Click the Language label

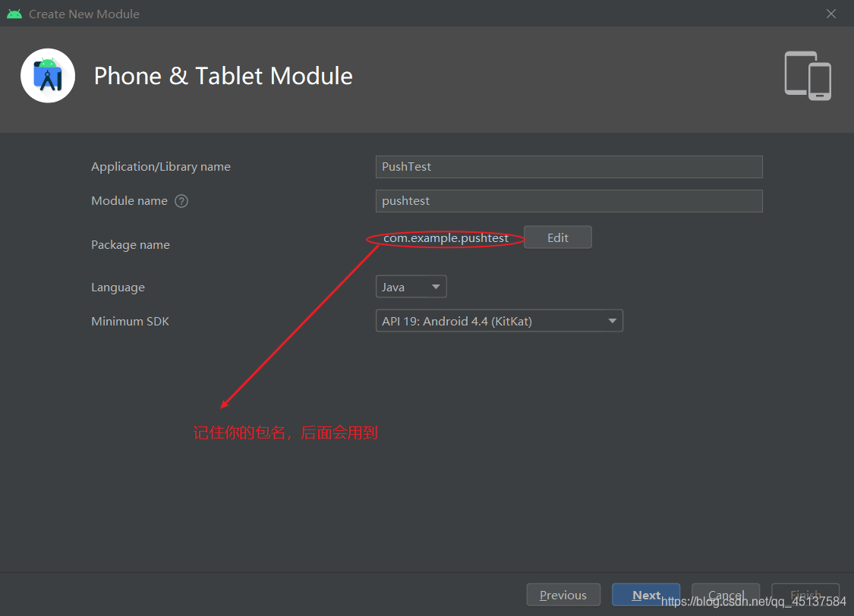click(118, 288)
